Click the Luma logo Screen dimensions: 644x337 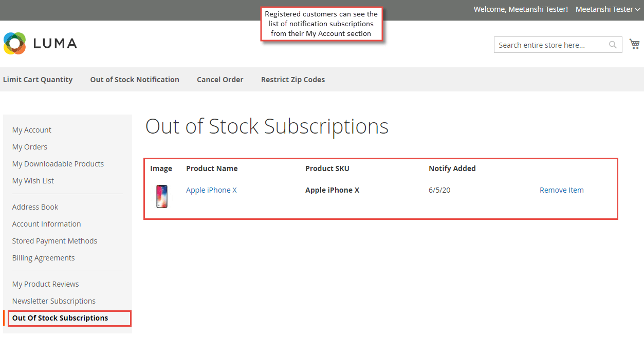(40, 44)
